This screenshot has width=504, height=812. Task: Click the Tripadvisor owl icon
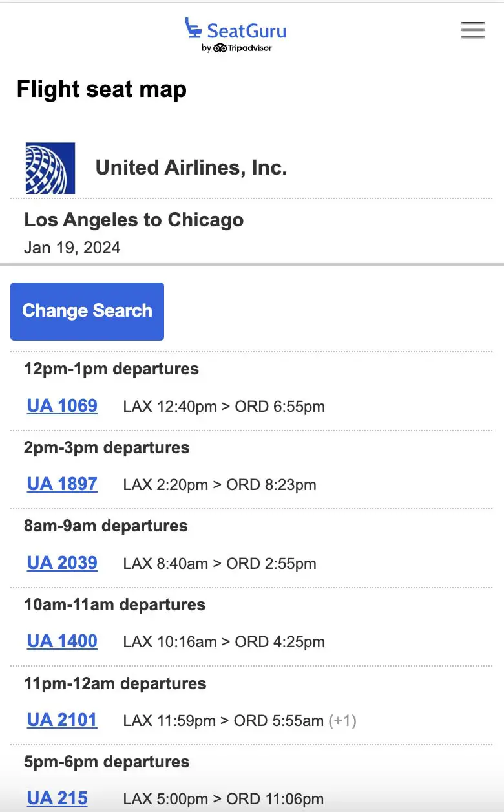pos(220,48)
